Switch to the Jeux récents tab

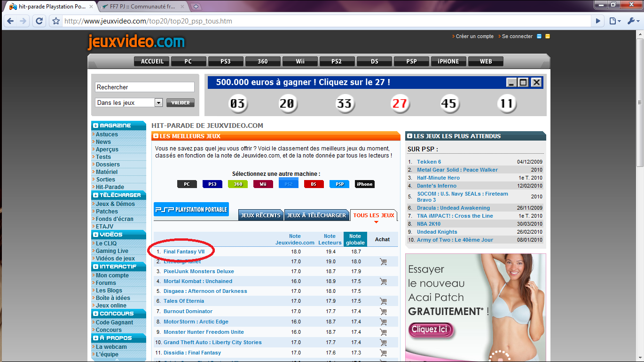click(261, 215)
